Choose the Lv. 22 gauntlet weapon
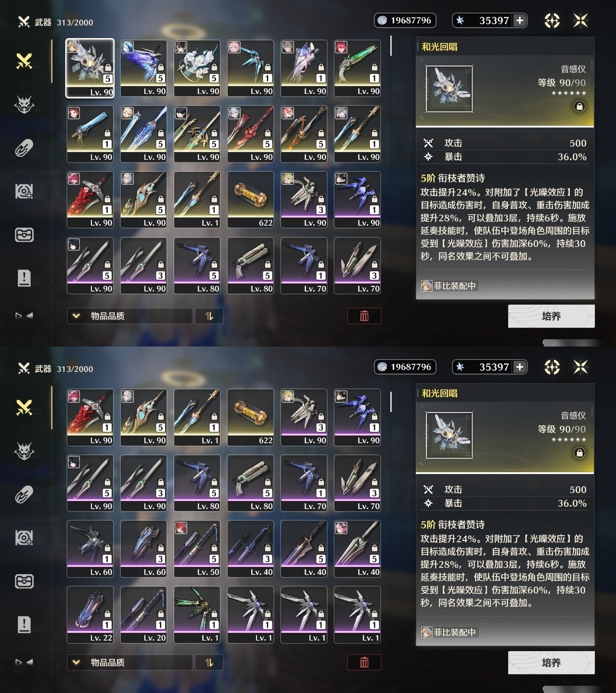 pos(90,615)
